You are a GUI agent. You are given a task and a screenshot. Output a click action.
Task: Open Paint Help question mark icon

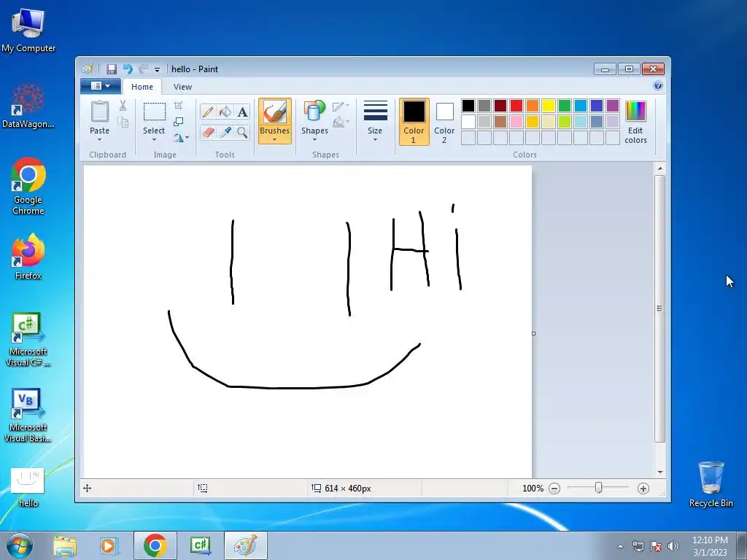pos(658,86)
